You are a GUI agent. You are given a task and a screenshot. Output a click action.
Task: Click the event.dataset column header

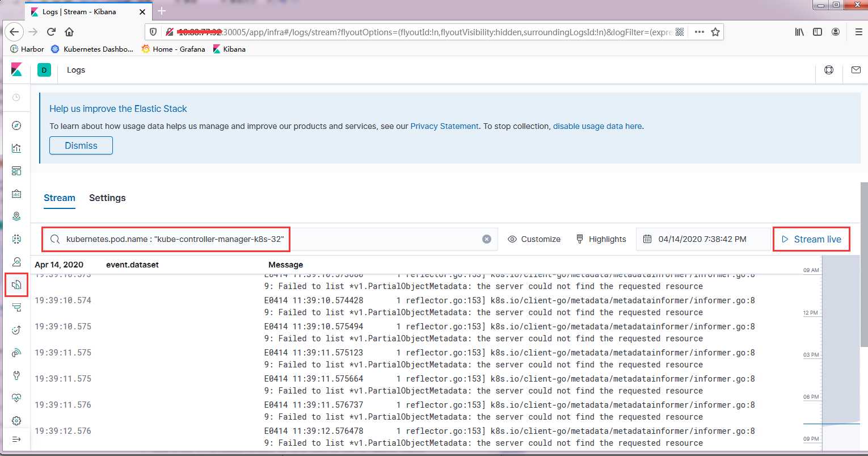[x=133, y=265]
